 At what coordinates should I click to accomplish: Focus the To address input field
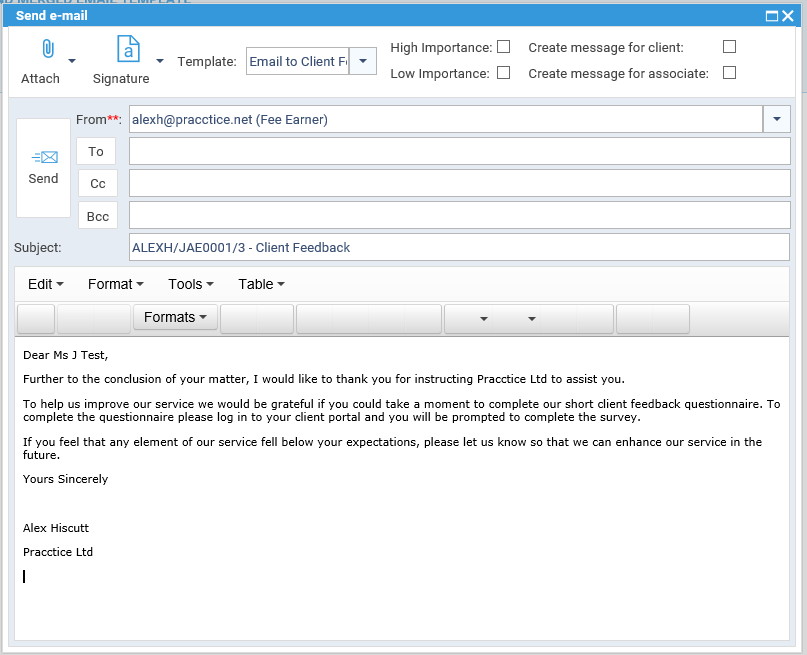pyautogui.click(x=460, y=151)
